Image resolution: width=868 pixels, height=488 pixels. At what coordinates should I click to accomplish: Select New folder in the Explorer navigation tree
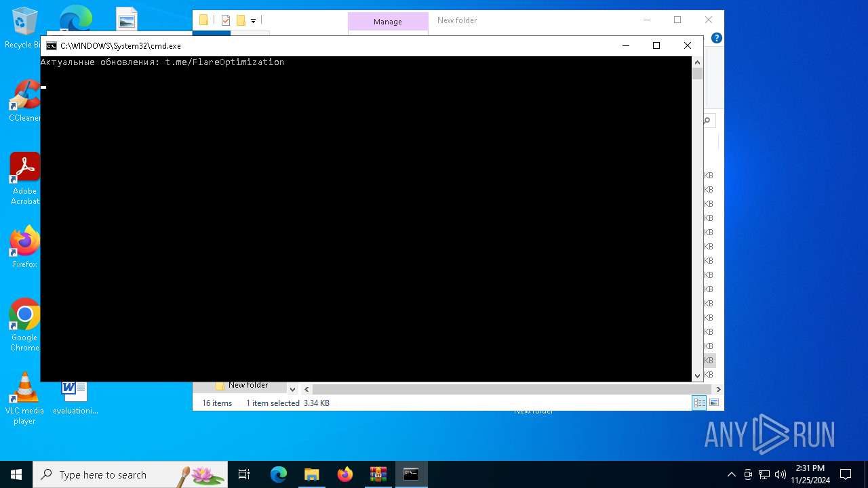click(x=248, y=385)
